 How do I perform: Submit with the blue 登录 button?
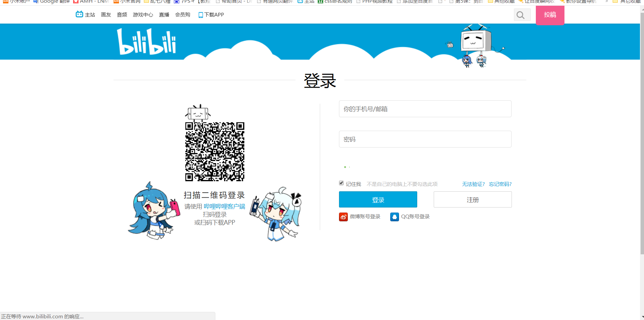coord(378,199)
